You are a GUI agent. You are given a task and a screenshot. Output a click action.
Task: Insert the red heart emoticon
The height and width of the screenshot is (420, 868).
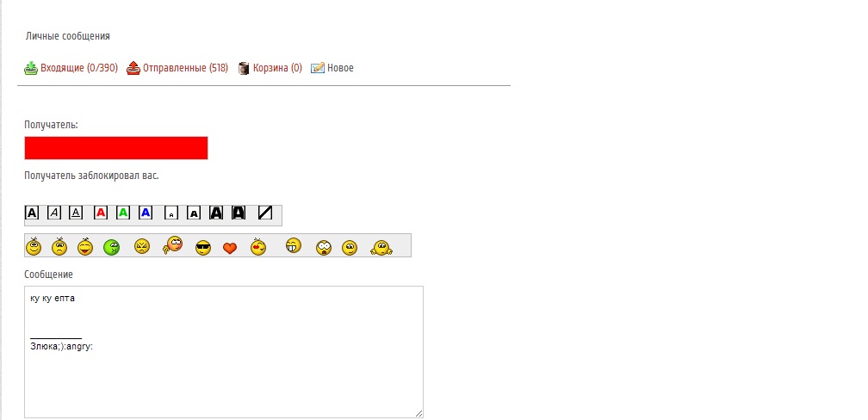pos(230,248)
